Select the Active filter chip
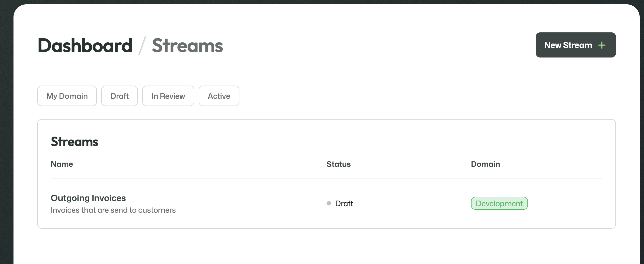 tap(219, 96)
